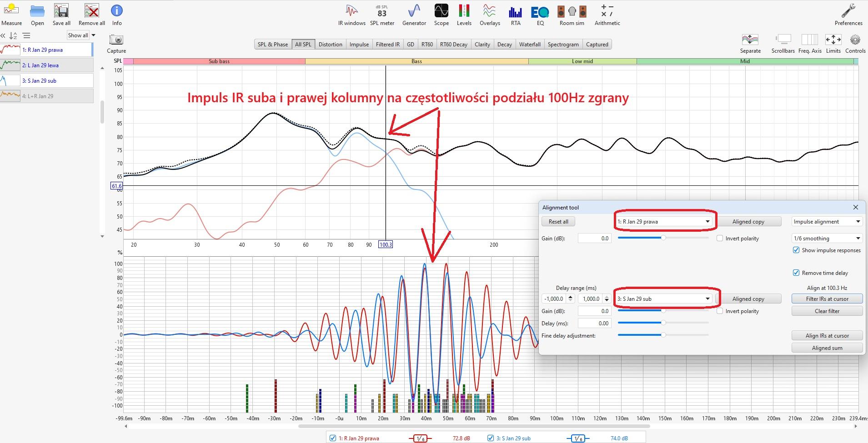Click the Capture camera icon
This screenshot has width=868, height=443.
(x=116, y=40)
